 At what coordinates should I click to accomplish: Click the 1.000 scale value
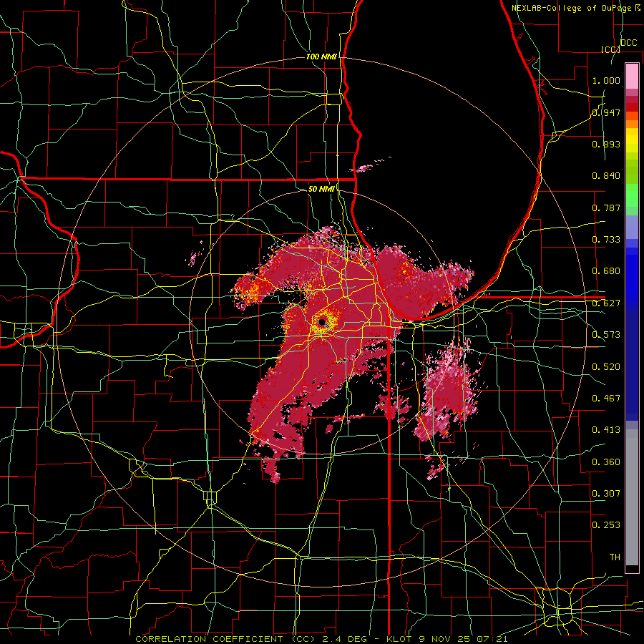[606, 80]
